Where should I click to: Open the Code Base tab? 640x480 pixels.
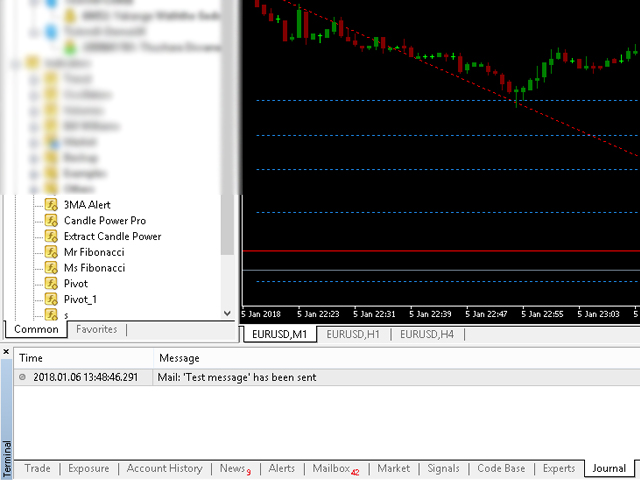click(x=501, y=468)
